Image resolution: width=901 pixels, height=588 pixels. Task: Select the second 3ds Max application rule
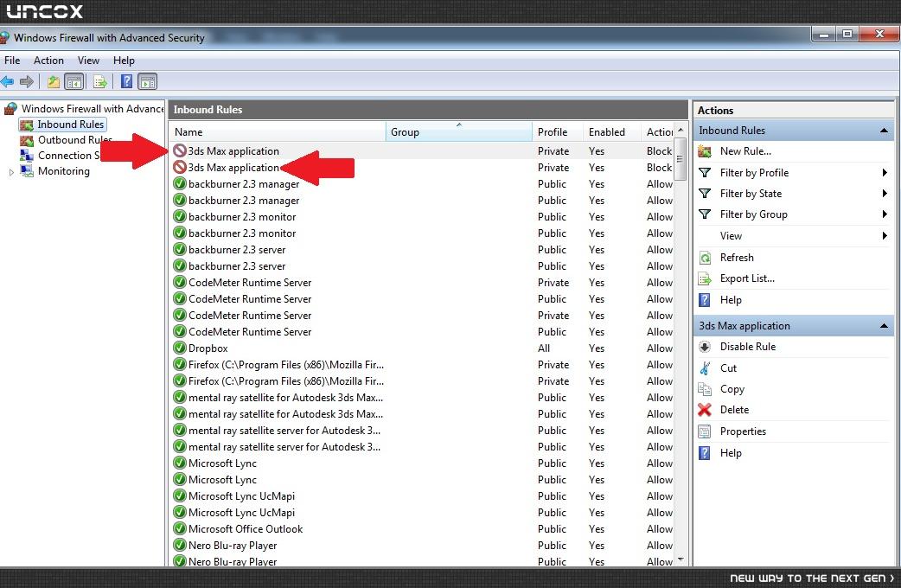[422, 167]
